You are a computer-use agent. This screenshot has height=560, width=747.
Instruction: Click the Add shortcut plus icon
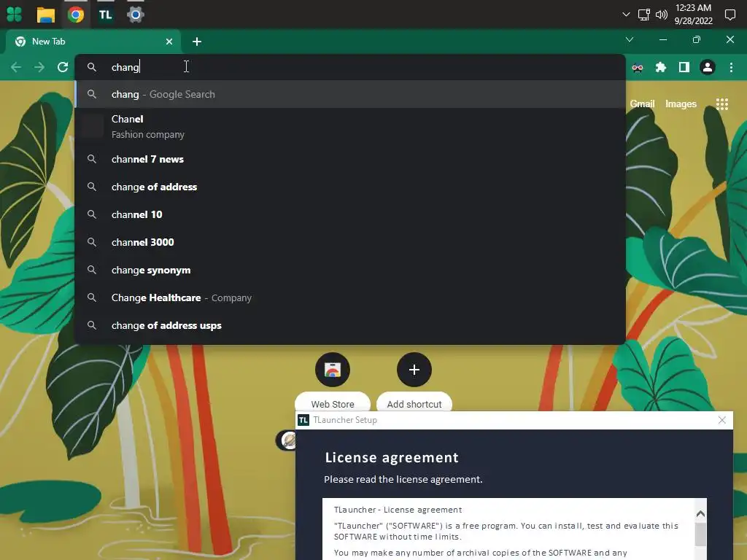(x=414, y=370)
